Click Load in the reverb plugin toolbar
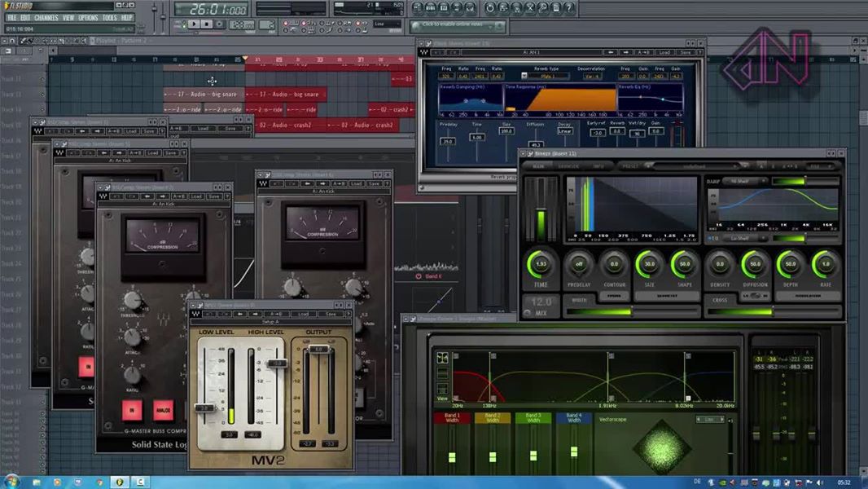The height and width of the screenshot is (489, 868). coord(664,52)
